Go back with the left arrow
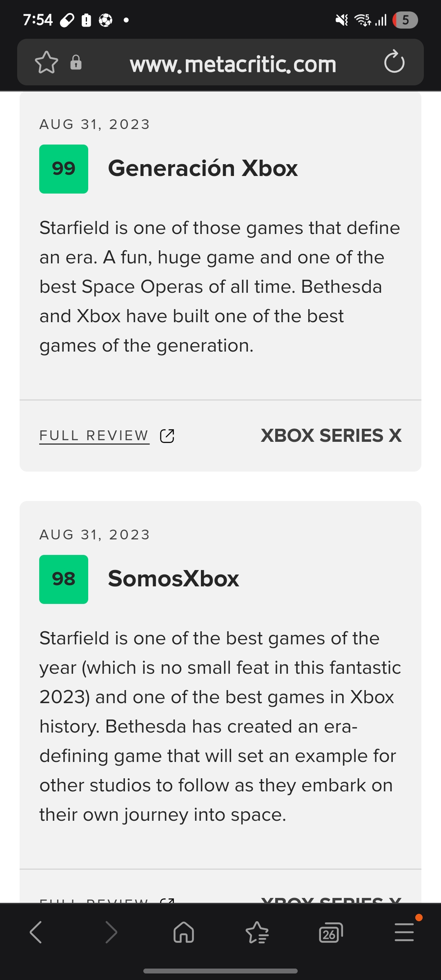 pyautogui.click(x=36, y=932)
